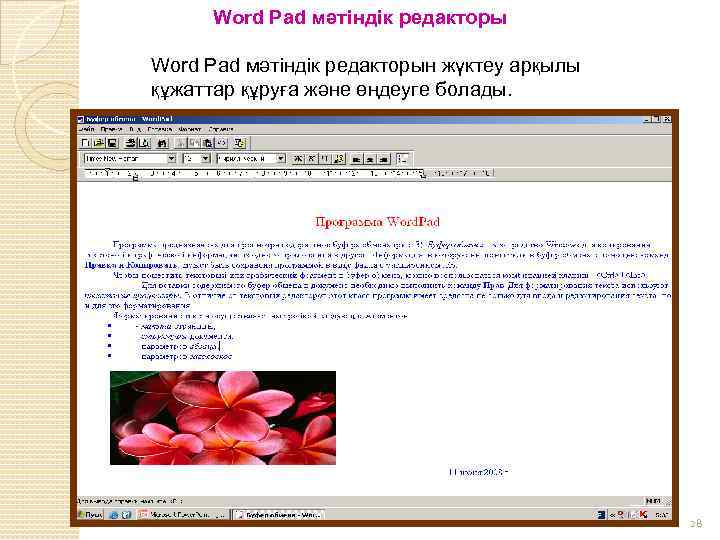The image size is (720, 540).
Task: Switch to Microsoft PowerPoint taskbar button
Action: (x=183, y=515)
